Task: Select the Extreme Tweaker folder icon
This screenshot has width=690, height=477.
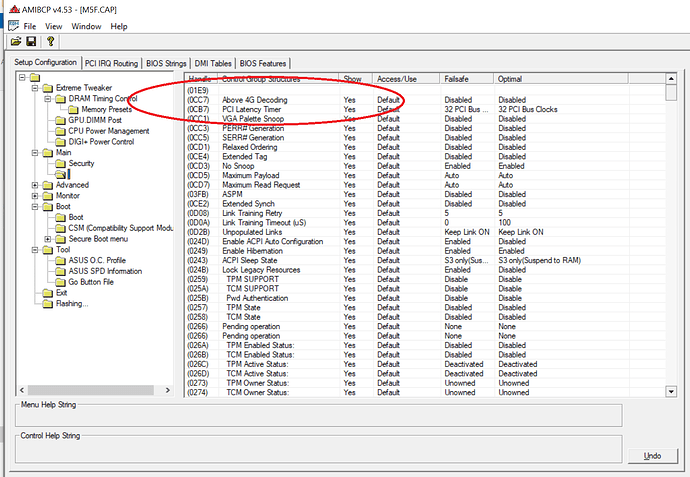Action: pyautogui.click(x=48, y=88)
